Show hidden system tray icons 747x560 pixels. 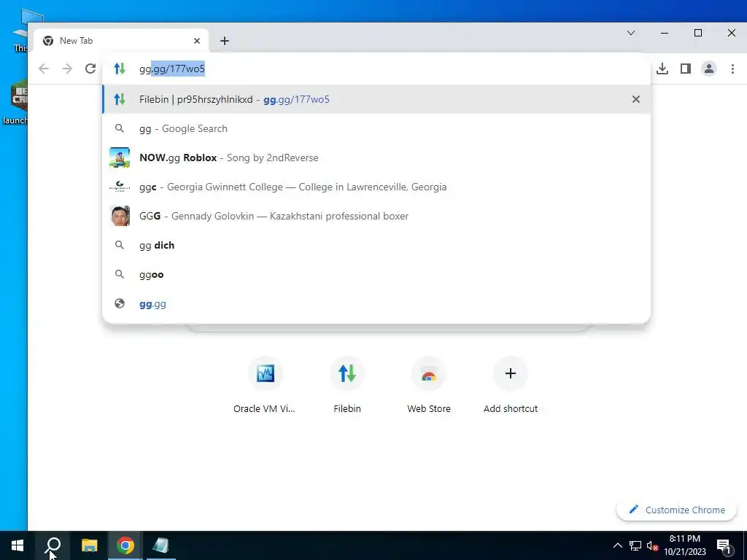(x=617, y=545)
